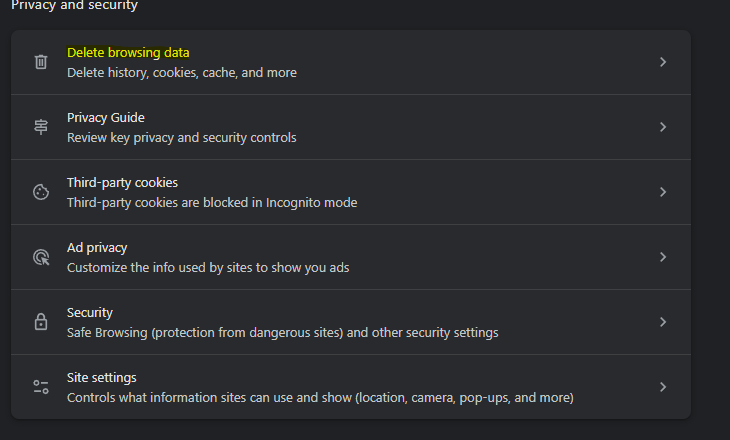The image size is (730, 440).
Task: Choose the Ad privacy title
Action: 97,248
